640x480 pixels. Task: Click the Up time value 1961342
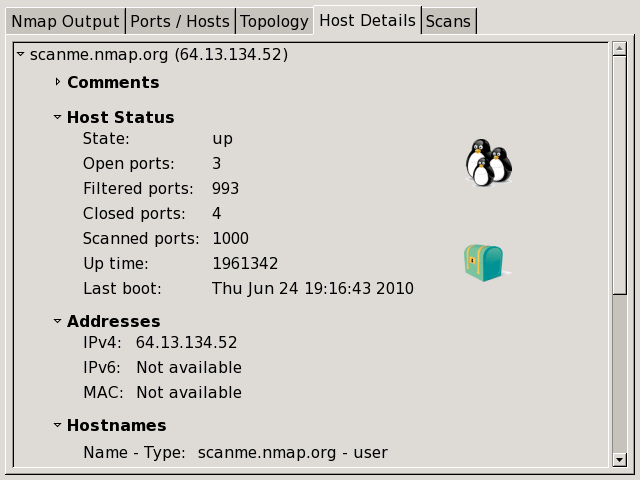[x=245, y=264]
